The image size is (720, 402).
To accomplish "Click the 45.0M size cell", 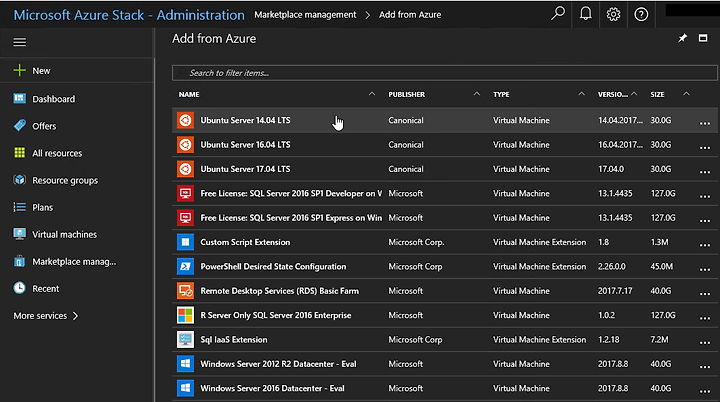I will [661, 266].
